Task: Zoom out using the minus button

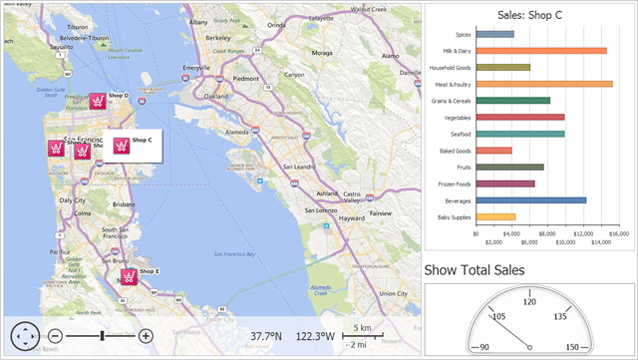Action: 55,336
